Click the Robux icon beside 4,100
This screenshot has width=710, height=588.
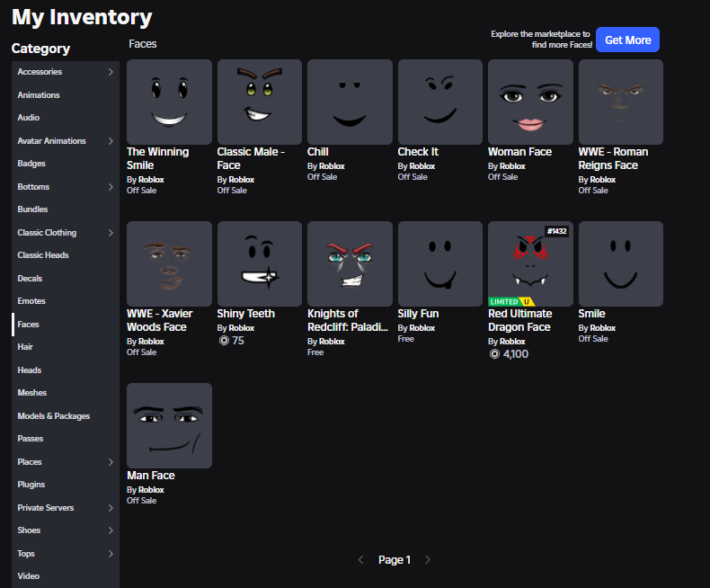coord(494,354)
